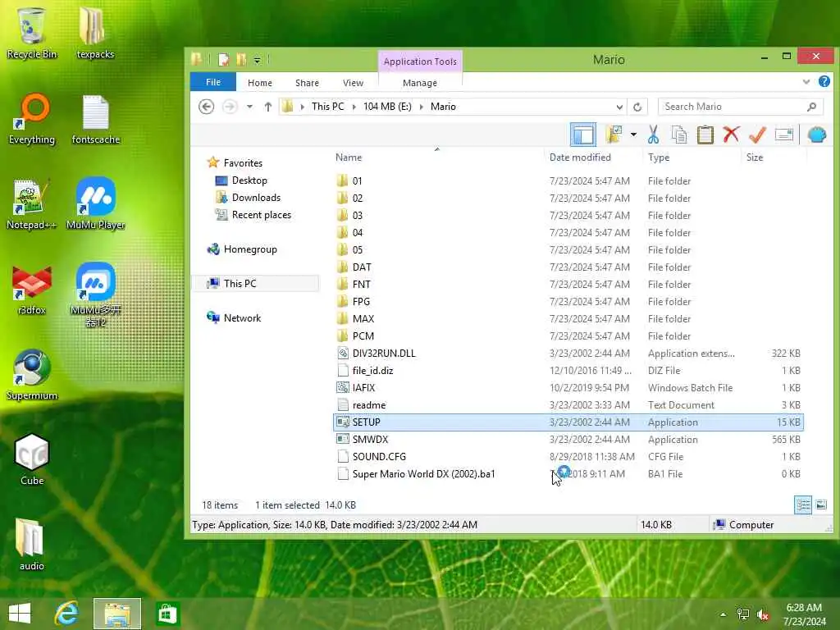The width and height of the screenshot is (840, 630).
Task: Toggle the preview pane toolbar button
Action: [583, 135]
